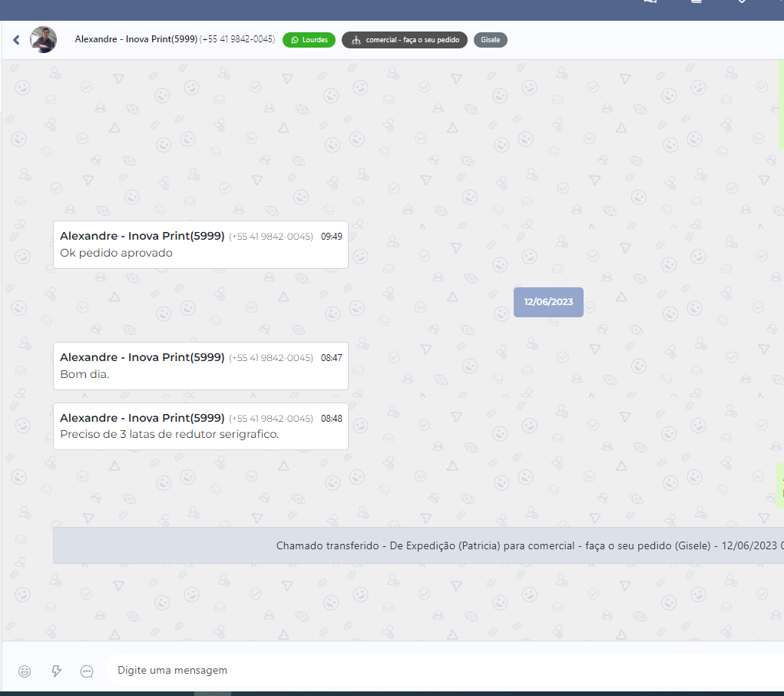Select the Gisele agent tag
The width and height of the screenshot is (784, 696).
tap(490, 40)
